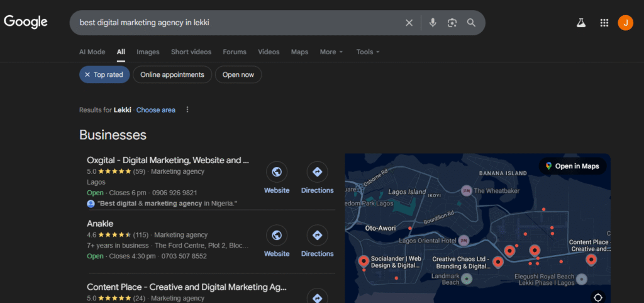Start voice search with microphone
The height and width of the screenshot is (303, 644).
pyautogui.click(x=433, y=23)
